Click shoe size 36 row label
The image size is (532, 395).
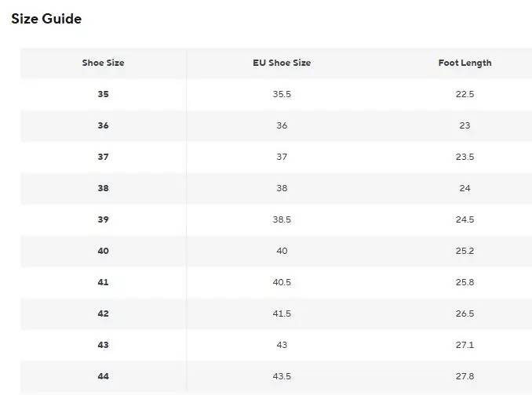coord(103,125)
